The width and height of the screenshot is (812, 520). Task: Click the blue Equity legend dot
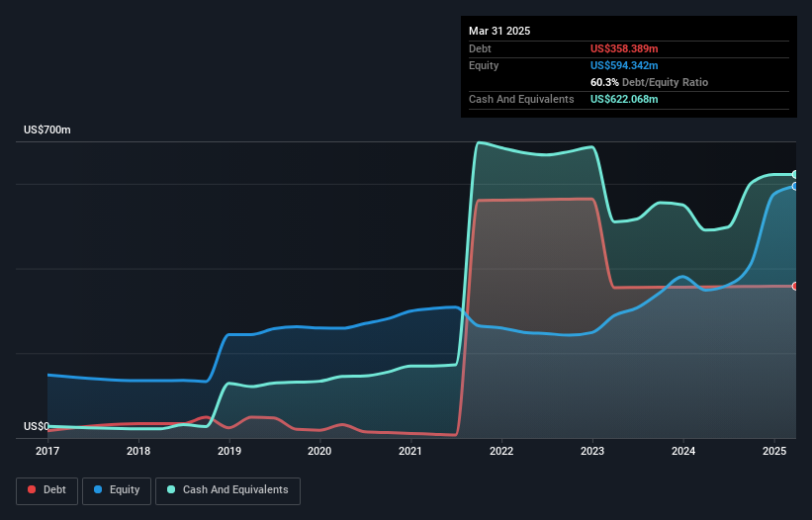98,489
